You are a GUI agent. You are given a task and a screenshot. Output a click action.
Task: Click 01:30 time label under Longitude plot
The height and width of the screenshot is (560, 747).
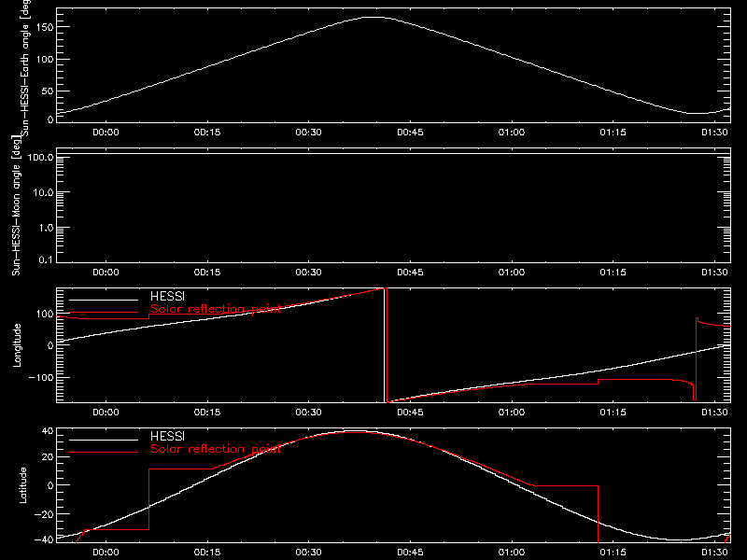tap(714, 413)
